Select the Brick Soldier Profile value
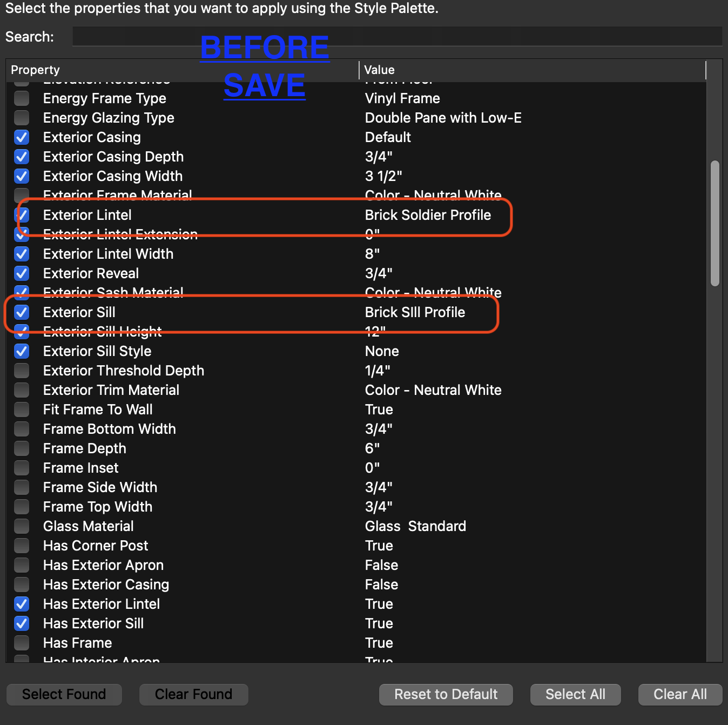The width and height of the screenshot is (728, 725). pos(428,215)
